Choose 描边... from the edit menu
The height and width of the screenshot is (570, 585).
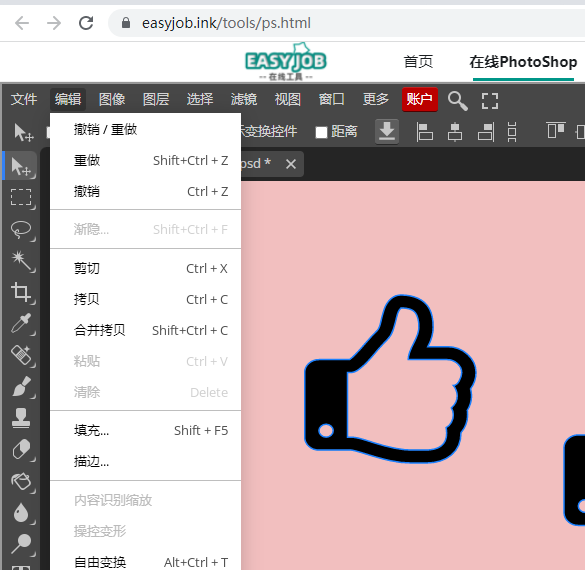[x=146, y=462]
